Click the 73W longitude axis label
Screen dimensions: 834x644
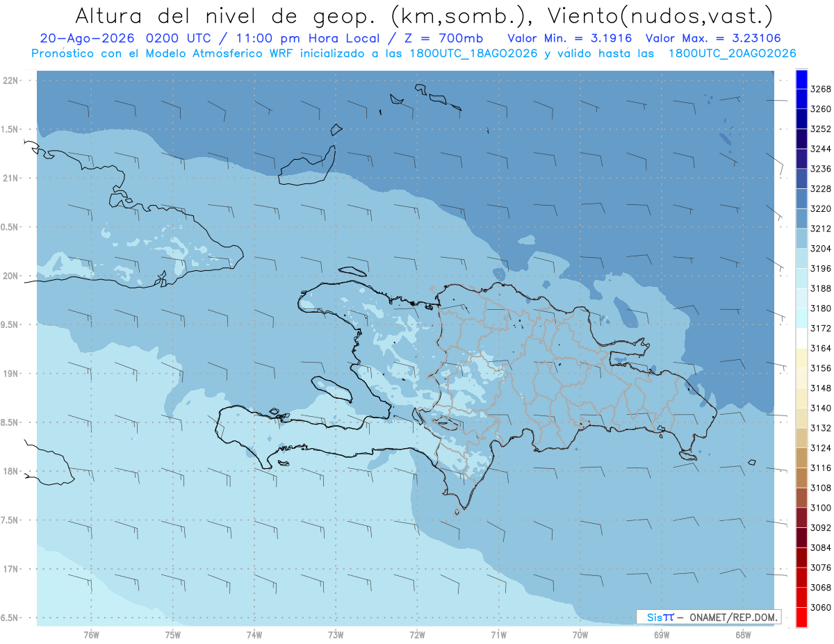point(336,634)
